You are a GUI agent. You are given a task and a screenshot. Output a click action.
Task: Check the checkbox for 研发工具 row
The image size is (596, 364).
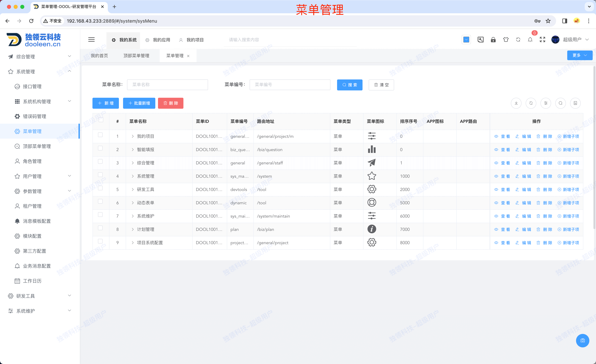tap(100, 188)
